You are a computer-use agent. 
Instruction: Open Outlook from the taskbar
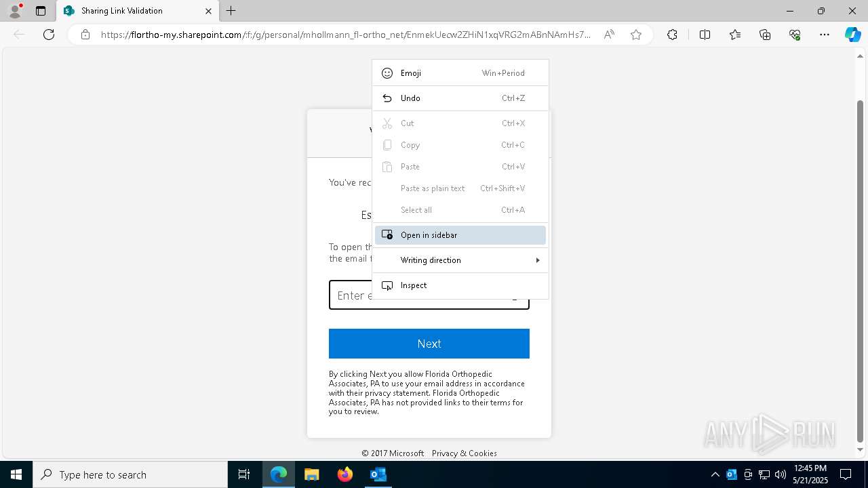[378, 474]
